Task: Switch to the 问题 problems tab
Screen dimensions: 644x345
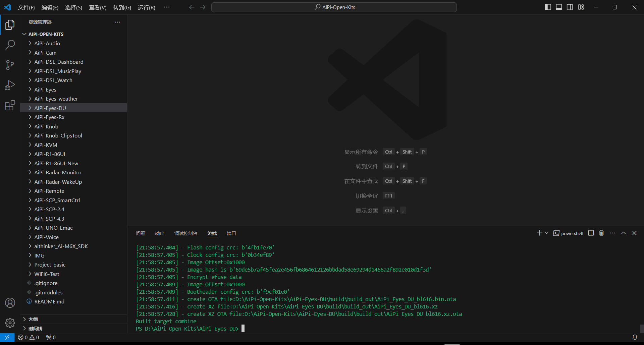Action: coord(141,233)
